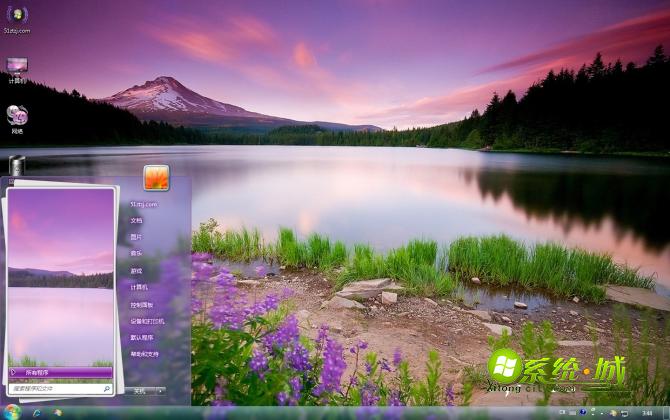The width and height of the screenshot is (670, 420).
Task: Expand 所有程序 in the Start menu
Action: point(60,372)
